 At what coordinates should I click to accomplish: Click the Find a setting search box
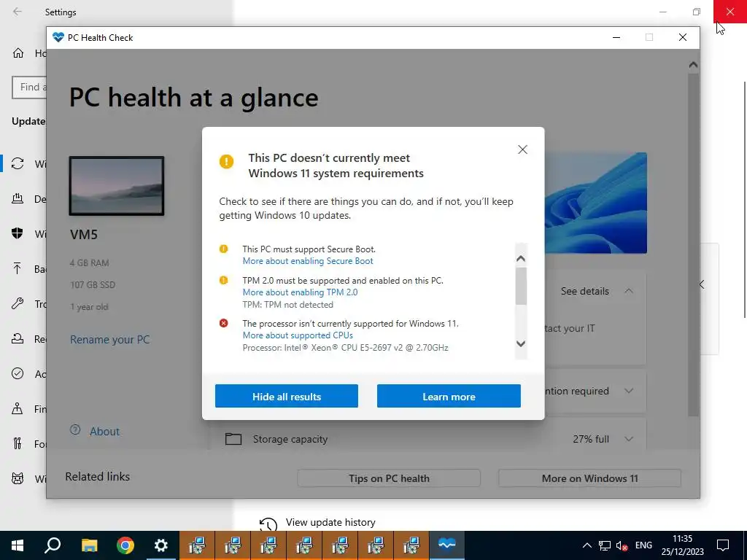click(x=29, y=87)
